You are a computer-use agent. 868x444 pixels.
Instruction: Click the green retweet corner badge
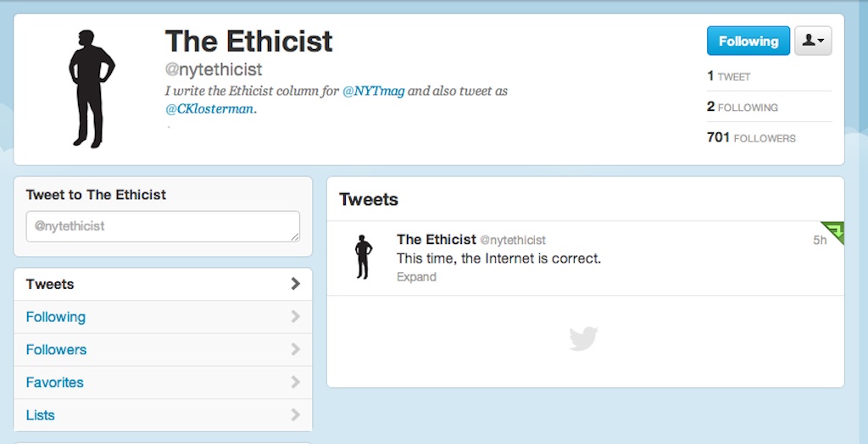tap(836, 230)
